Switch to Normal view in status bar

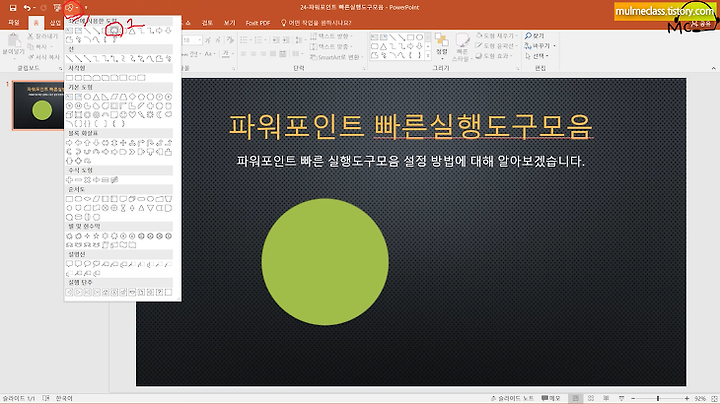[x=575, y=398]
